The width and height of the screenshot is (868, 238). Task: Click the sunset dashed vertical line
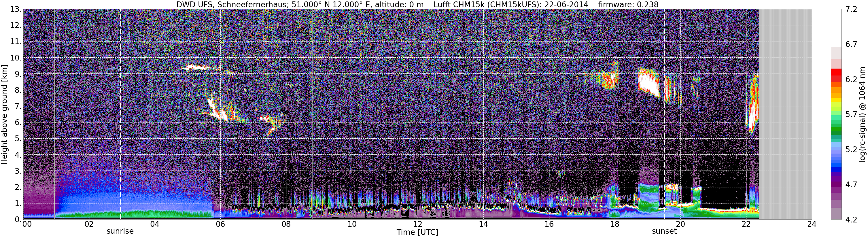[664, 114]
